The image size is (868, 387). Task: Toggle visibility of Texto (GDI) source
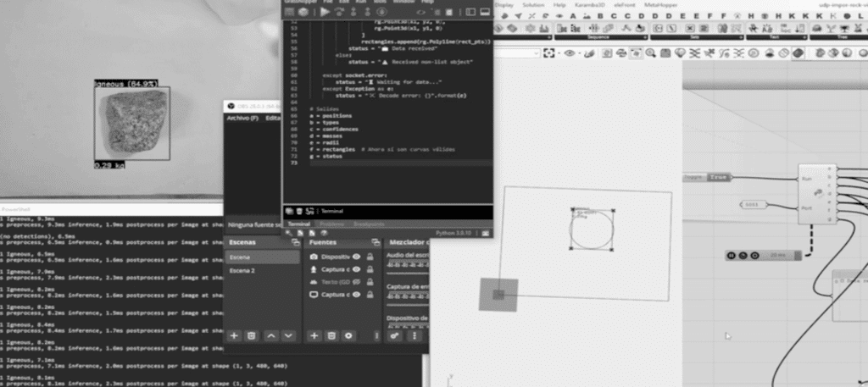tap(357, 282)
